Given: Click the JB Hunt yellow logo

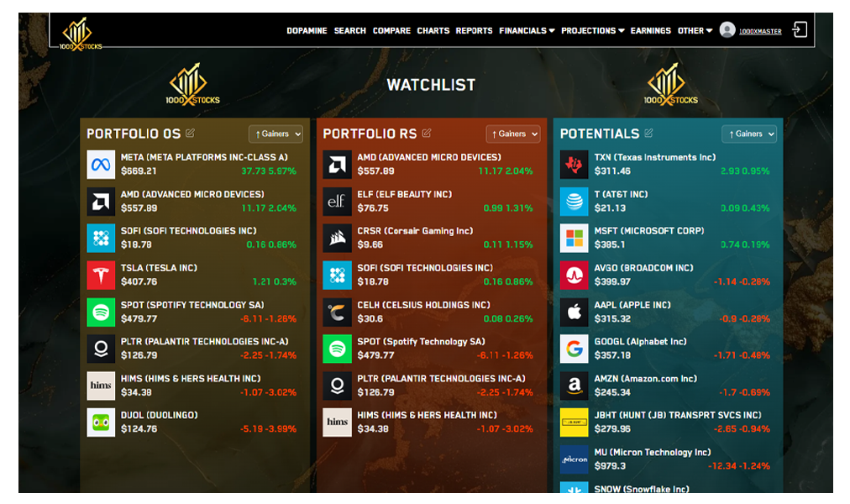Looking at the screenshot, I should coord(574,423).
